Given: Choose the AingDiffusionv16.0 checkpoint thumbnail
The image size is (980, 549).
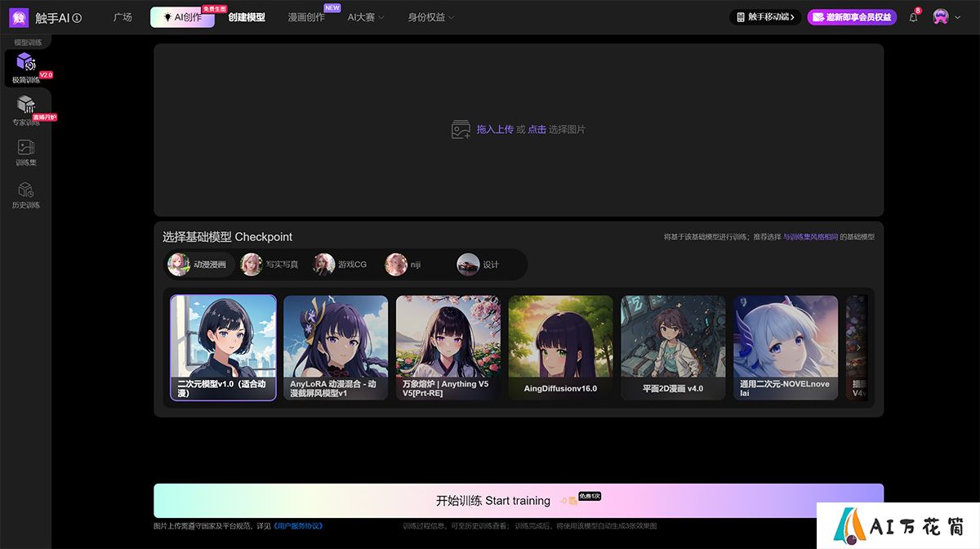Looking at the screenshot, I should tap(561, 348).
